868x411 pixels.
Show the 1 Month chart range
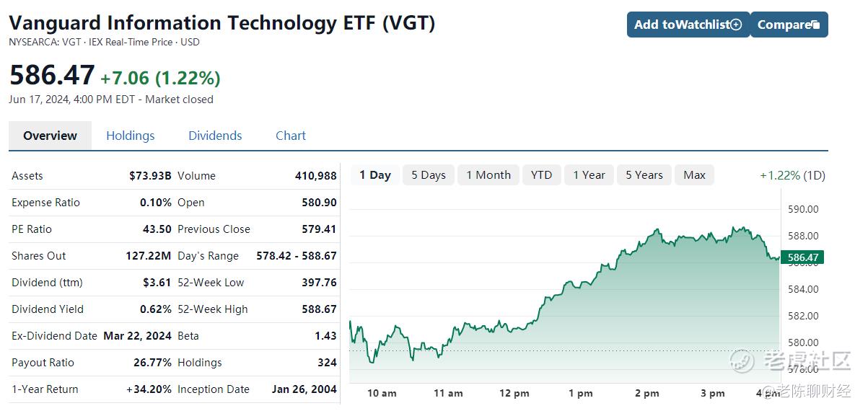coord(488,175)
